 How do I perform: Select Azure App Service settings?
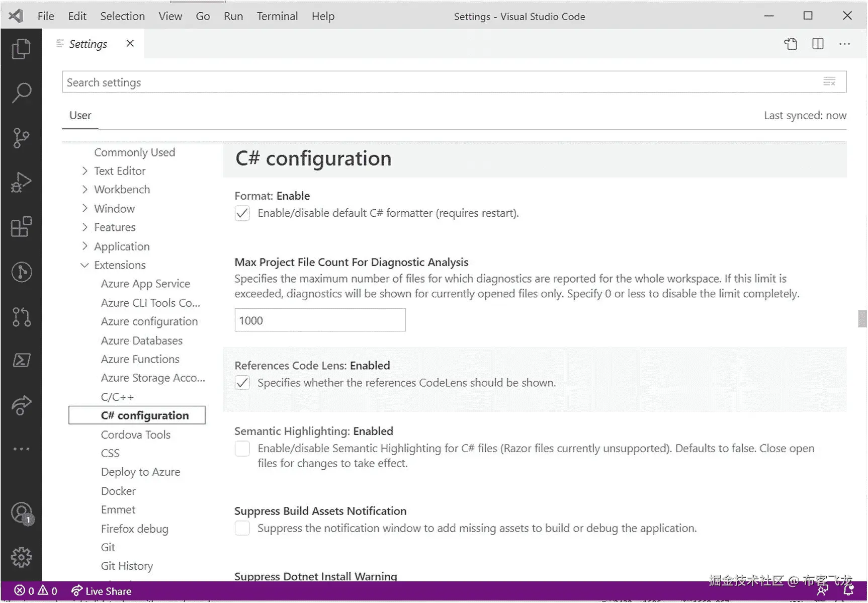[145, 284]
